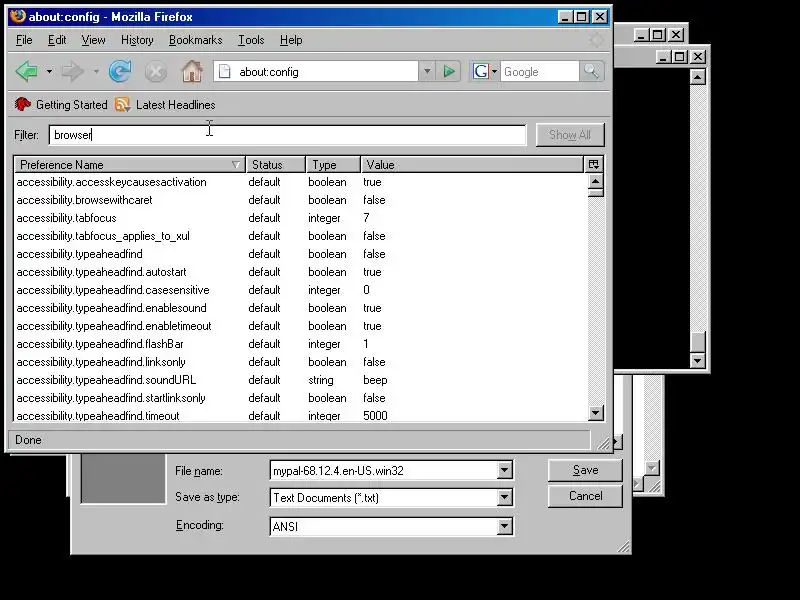The width and height of the screenshot is (800, 600).
Task: Click the column picker icon in table header
Action: point(593,164)
